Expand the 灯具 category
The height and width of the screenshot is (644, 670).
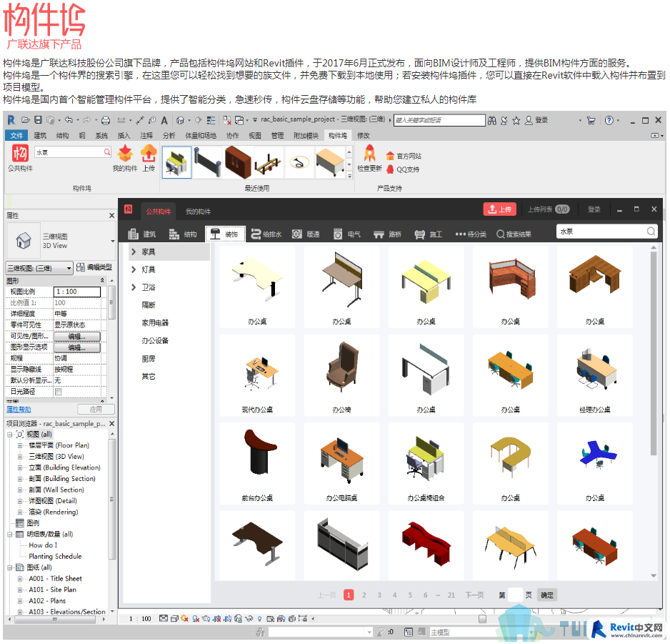pyautogui.click(x=134, y=269)
